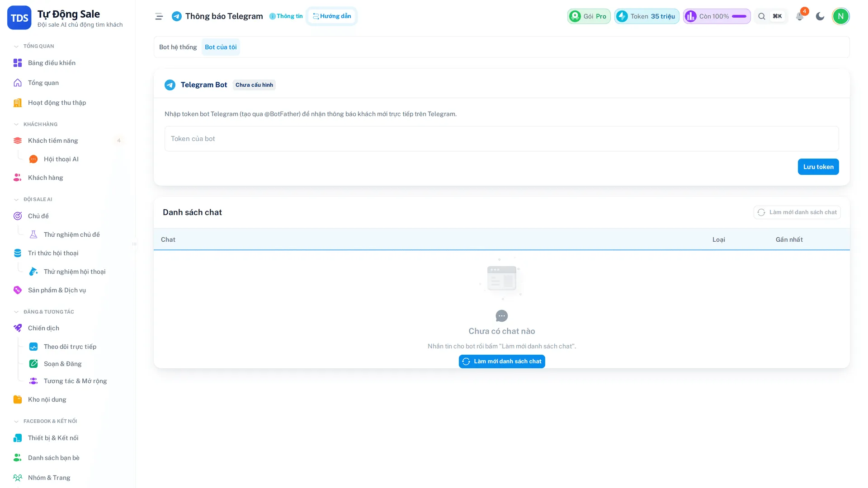The image size is (868, 488).
Task: Open Tương tác & Mở rộng
Action: (x=75, y=381)
